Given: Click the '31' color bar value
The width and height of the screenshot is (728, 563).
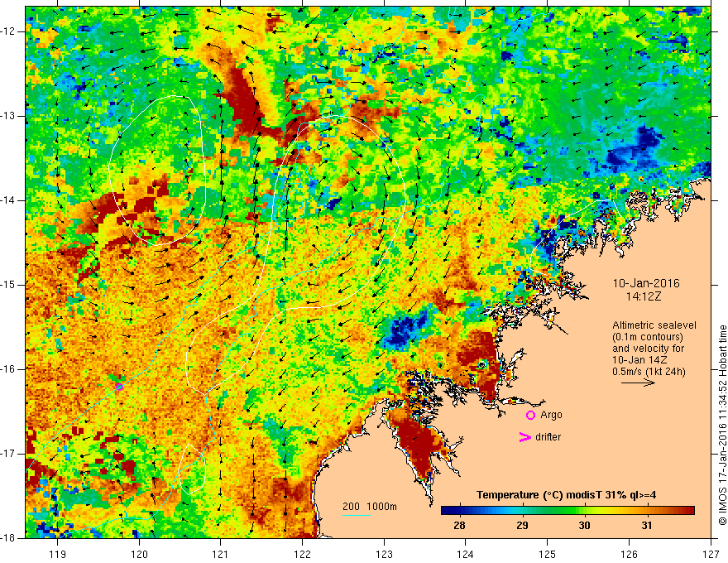Looking at the screenshot, I should click(x=647, y=526).
